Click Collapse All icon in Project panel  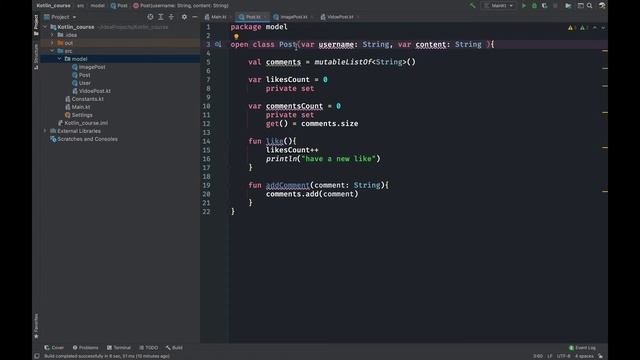tap(171, 17)
